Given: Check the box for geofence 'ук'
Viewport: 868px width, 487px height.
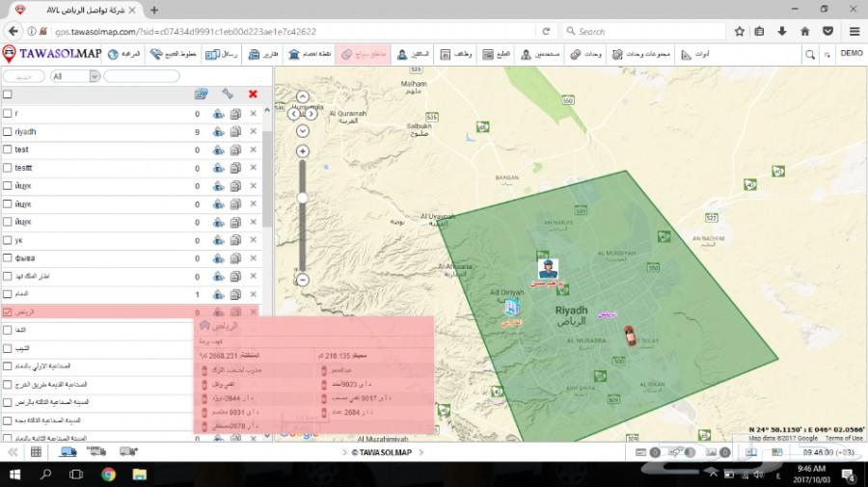Looking at the screenshot, I should (7, 240).
